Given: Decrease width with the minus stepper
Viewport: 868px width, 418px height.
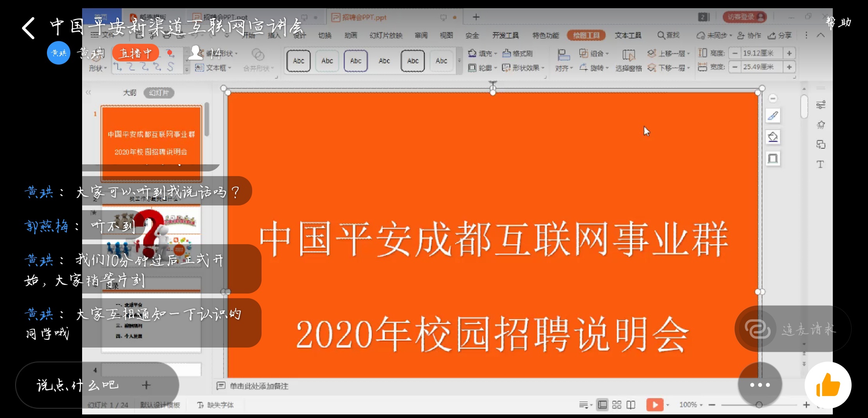Looking at the screenshot, I should coord(735,67).
